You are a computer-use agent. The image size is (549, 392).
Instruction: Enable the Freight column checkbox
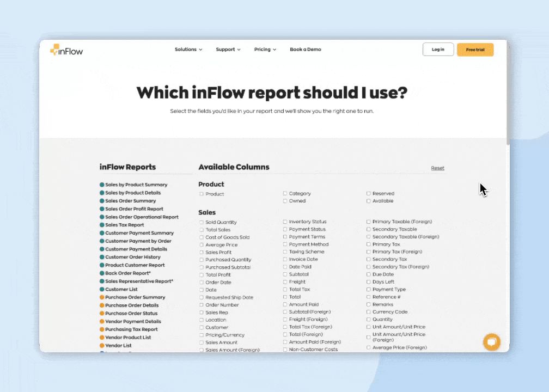coord(285,281)
